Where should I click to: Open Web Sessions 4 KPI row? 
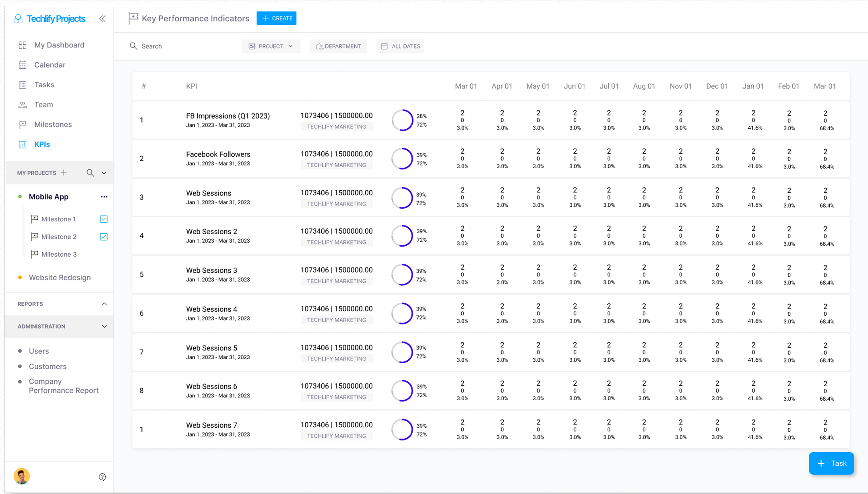(x=491, y=313)
